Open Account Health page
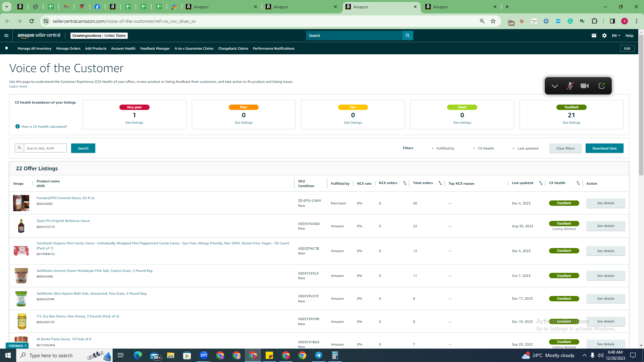644x362 pixels. coord(123,48)
